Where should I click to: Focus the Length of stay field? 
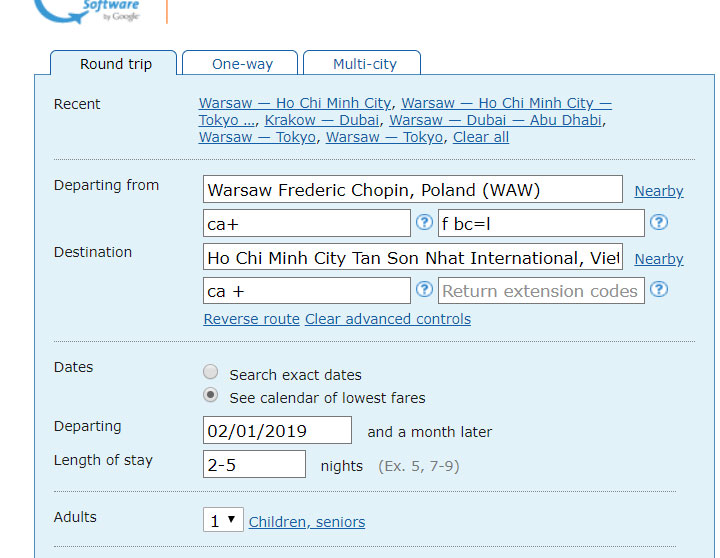tap(254, 464)
